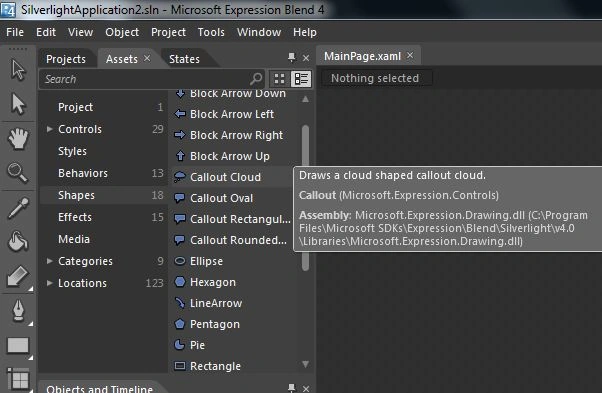This screenshot has width=602, height=393.
Task: Expand the Locations node
Action: [x=50, y=283]
